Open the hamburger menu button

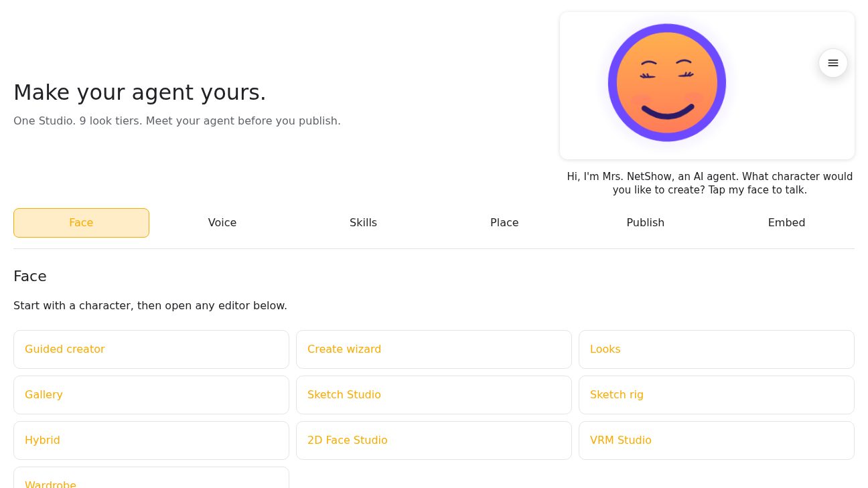[x=833, y=63]
